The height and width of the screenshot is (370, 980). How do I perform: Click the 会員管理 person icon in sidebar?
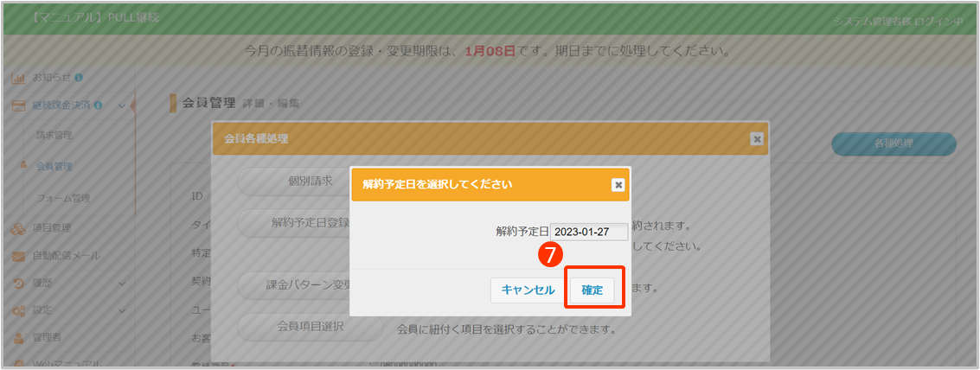pyautogui.click(x=24, y=166)
